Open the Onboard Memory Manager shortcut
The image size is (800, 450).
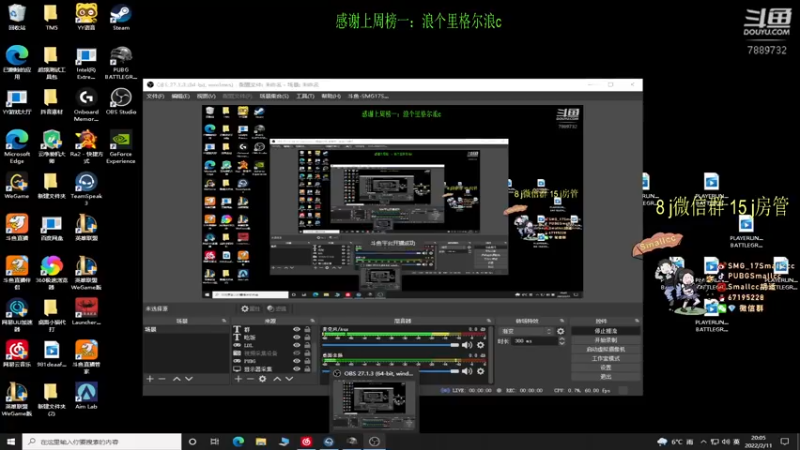tap(86, 105)
